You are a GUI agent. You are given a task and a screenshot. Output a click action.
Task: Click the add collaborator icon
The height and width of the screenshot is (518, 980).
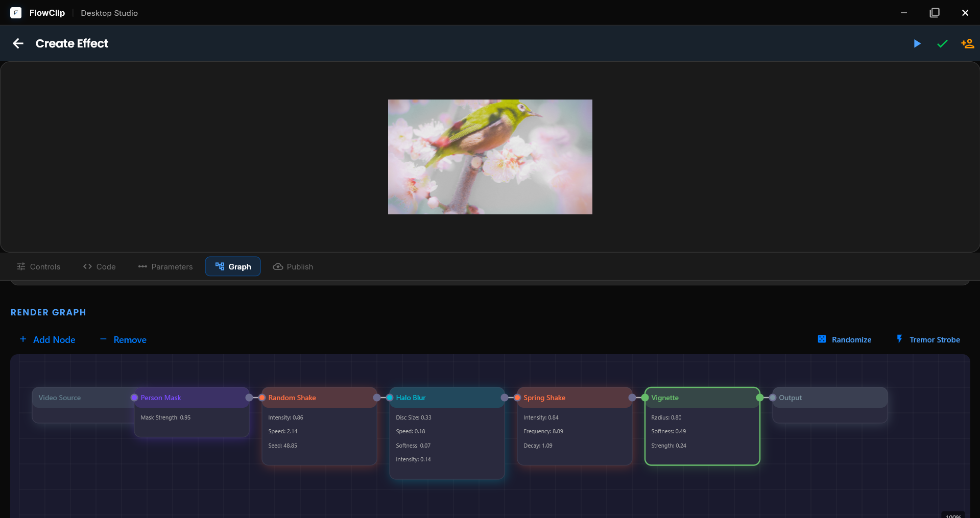coord(967,43)
